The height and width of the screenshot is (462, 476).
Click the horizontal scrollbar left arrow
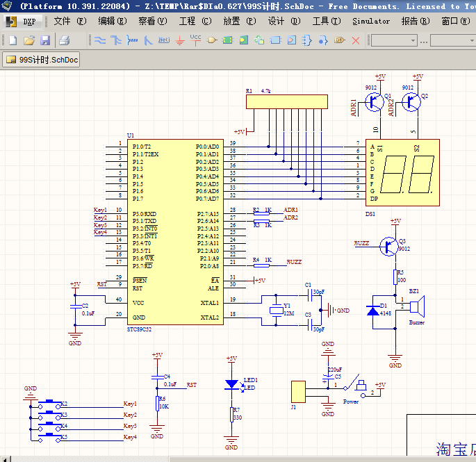coord(6,459)
